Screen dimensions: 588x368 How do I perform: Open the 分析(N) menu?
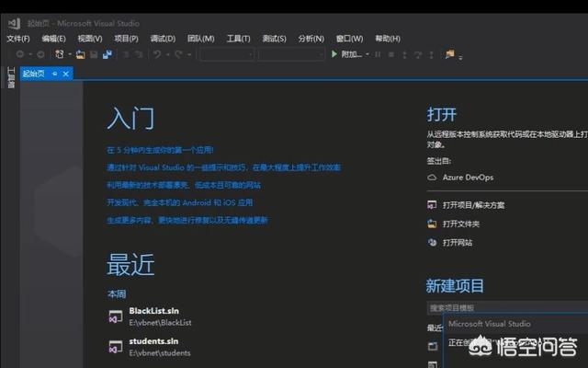[311, 39]
